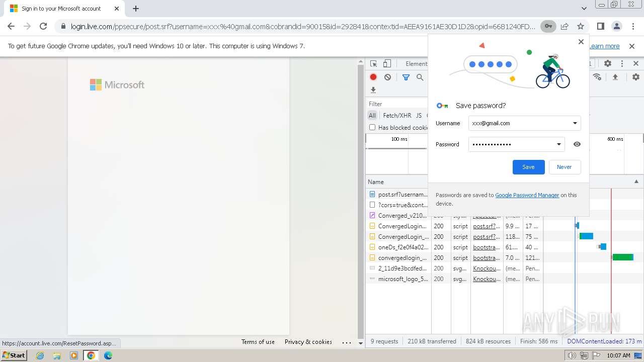
Task: Toggle the network filter funnel icon
Action: 406,77
